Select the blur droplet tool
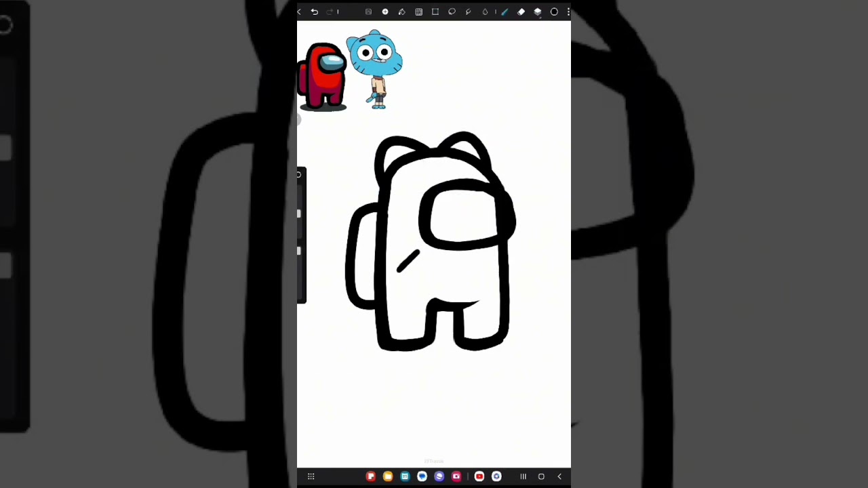868x488 pixels. coord(485,12)
